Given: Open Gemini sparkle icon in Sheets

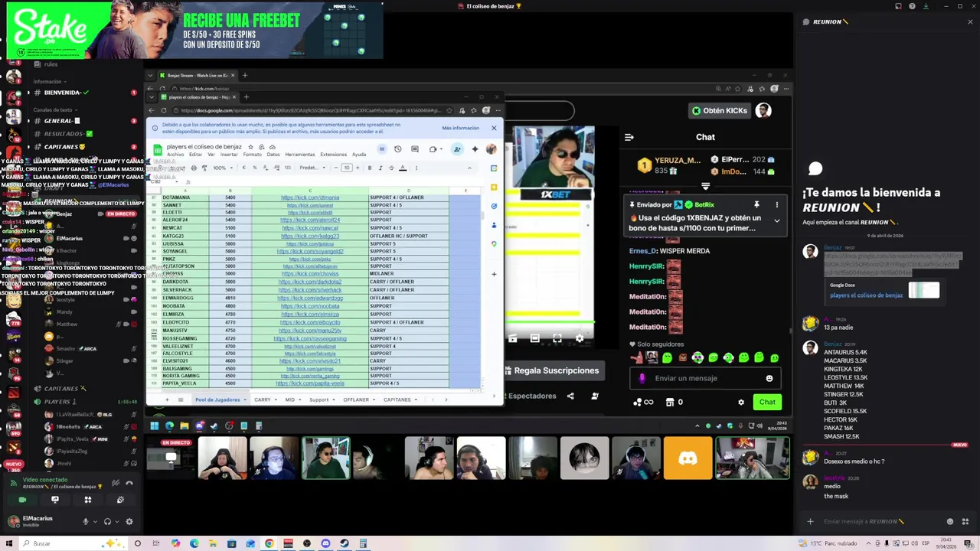Looking at the screenshot, I should tap(475, 149).
